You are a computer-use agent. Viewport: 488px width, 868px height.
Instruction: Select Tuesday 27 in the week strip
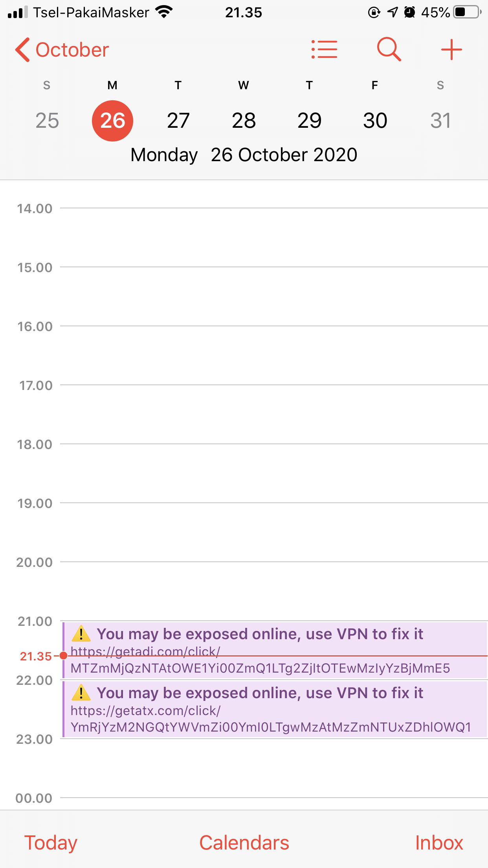click(x=178, y=120)
